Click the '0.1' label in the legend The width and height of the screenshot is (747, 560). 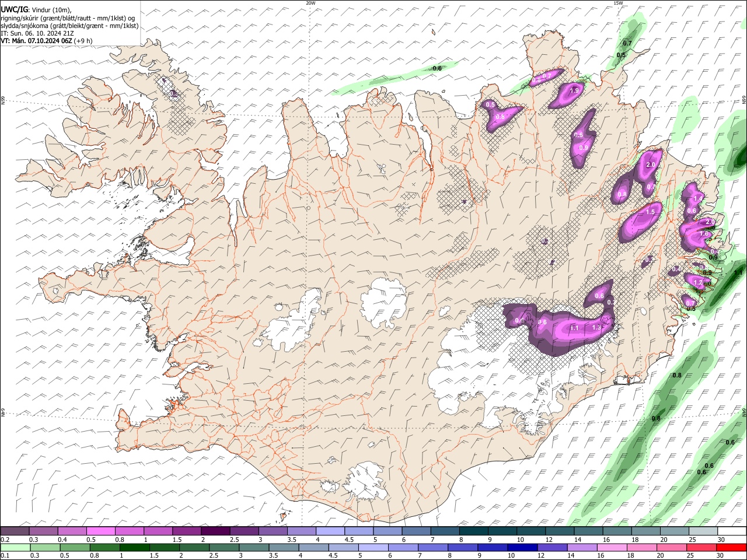[5, 556]
